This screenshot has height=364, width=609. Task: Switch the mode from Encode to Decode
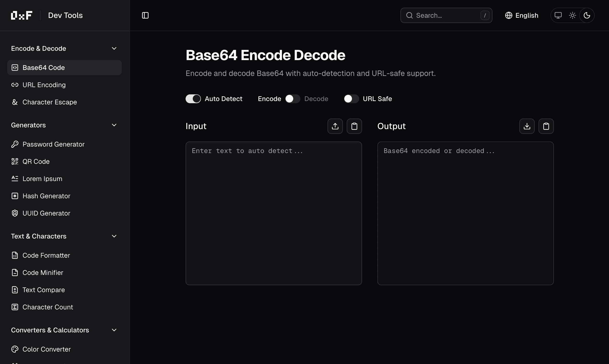[x=293, y=99]
